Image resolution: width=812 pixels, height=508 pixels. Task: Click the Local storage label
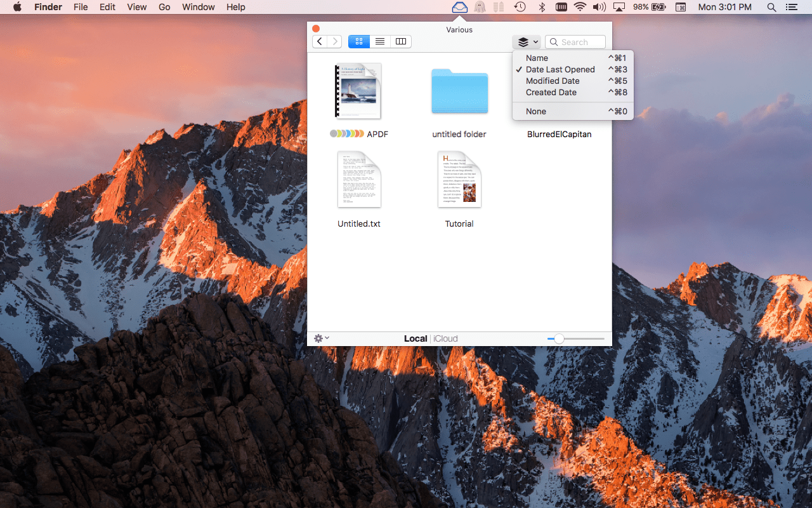click(x=416, y=338)
